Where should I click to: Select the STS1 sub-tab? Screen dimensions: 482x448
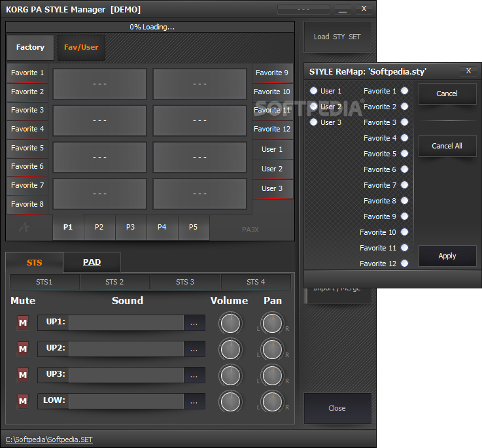point(44,282)
